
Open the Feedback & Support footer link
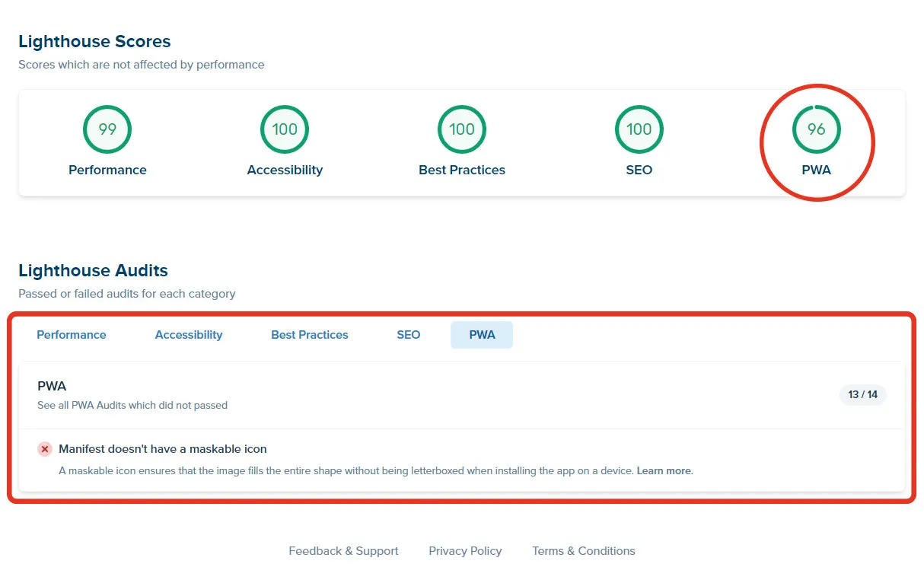coord(343,551)
